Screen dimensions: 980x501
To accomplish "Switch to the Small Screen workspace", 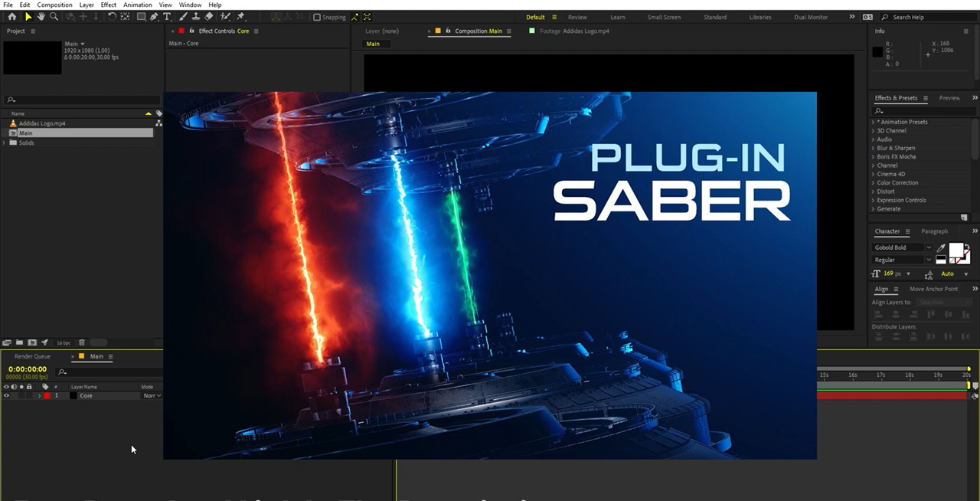I will [664, 17].
